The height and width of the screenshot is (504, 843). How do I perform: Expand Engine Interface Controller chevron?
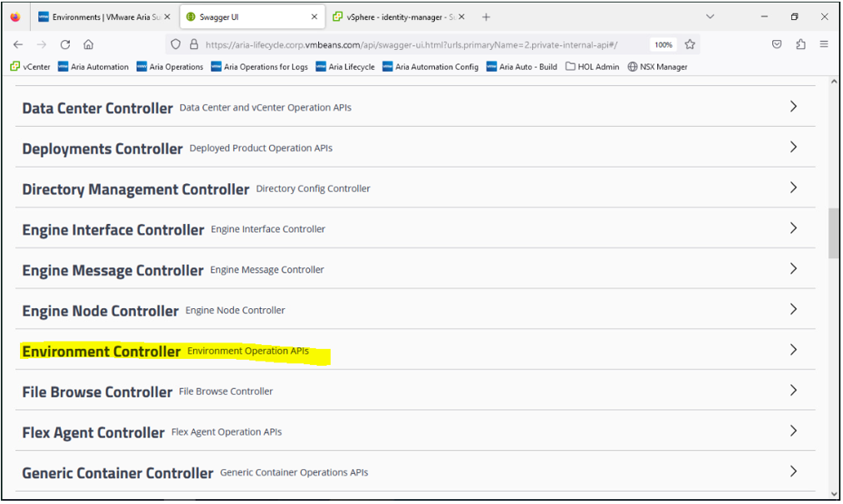793,228
